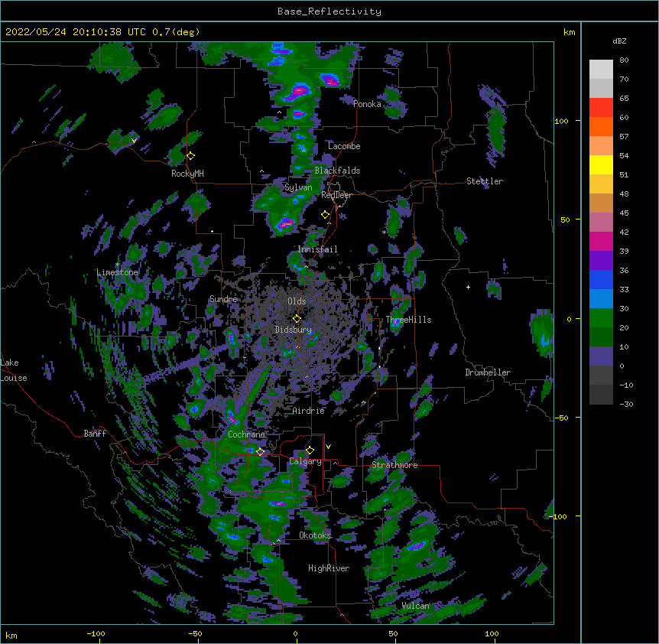Click the yellow v marker northeast of Calgary
659x644 pixels.
pos(328,447)
